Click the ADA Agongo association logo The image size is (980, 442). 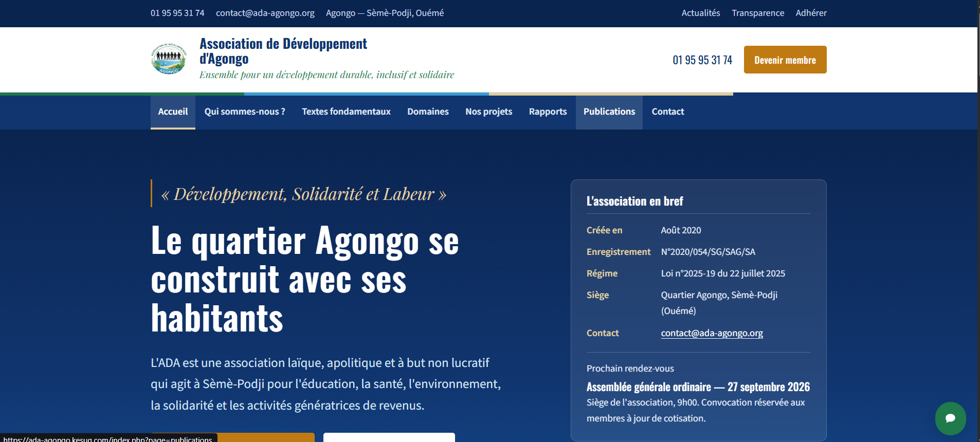pyautogui.click(x=169, y=59)
